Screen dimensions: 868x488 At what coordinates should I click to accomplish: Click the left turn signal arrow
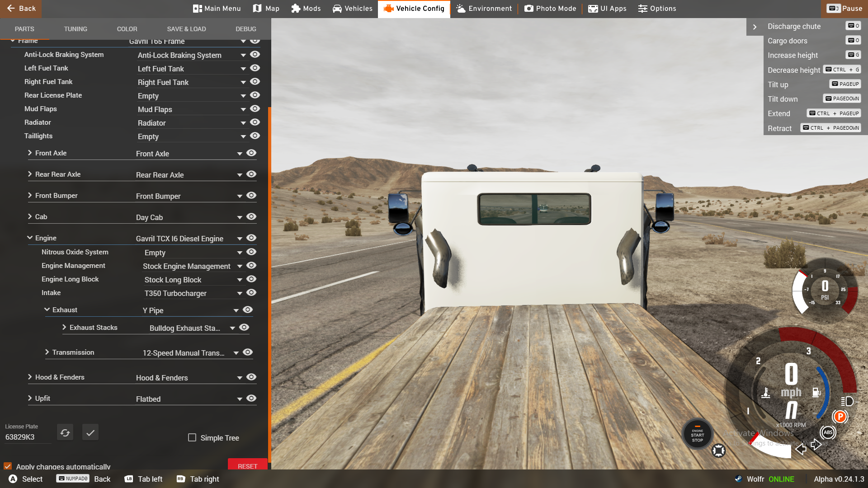801,449
